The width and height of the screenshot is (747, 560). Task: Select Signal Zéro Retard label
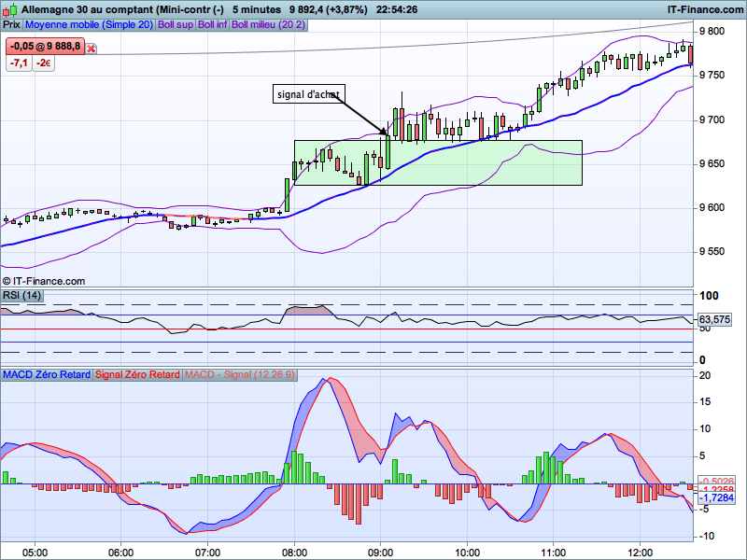[x=137, y=375]
